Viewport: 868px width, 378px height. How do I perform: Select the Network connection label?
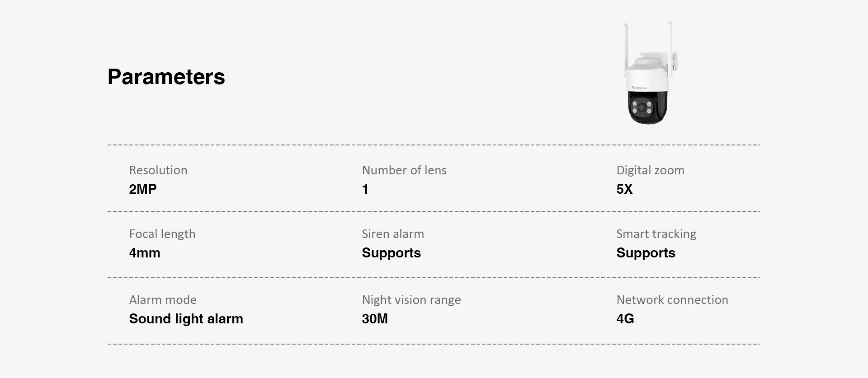[x=672, y=300]
